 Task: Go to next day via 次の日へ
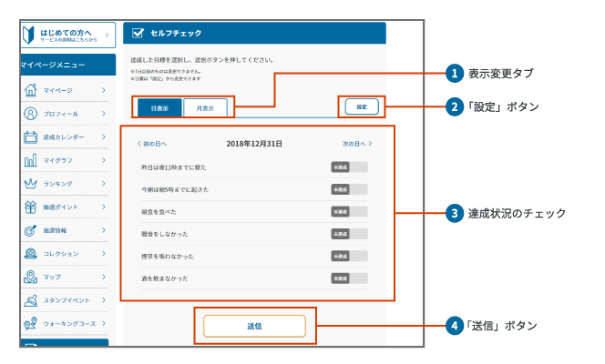(357, 144)
